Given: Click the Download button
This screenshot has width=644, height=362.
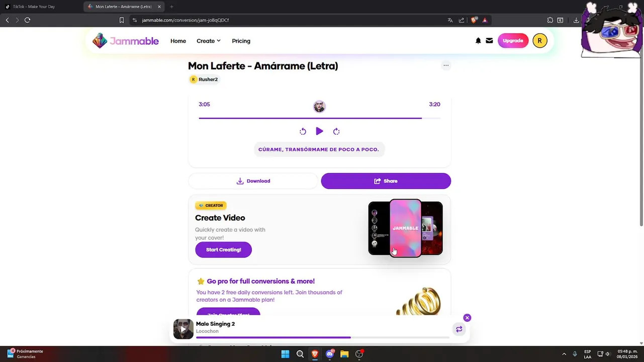Looking at the screenshot, I should tap(253, 181).
